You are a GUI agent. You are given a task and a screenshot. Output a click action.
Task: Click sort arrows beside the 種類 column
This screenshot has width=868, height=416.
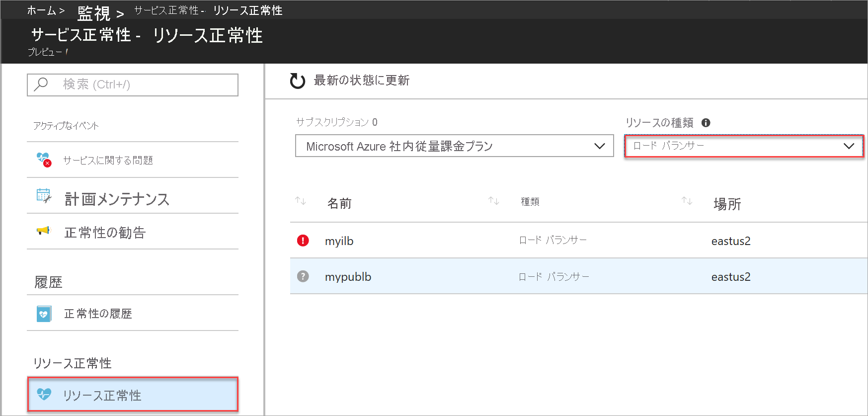click(493, 201)
